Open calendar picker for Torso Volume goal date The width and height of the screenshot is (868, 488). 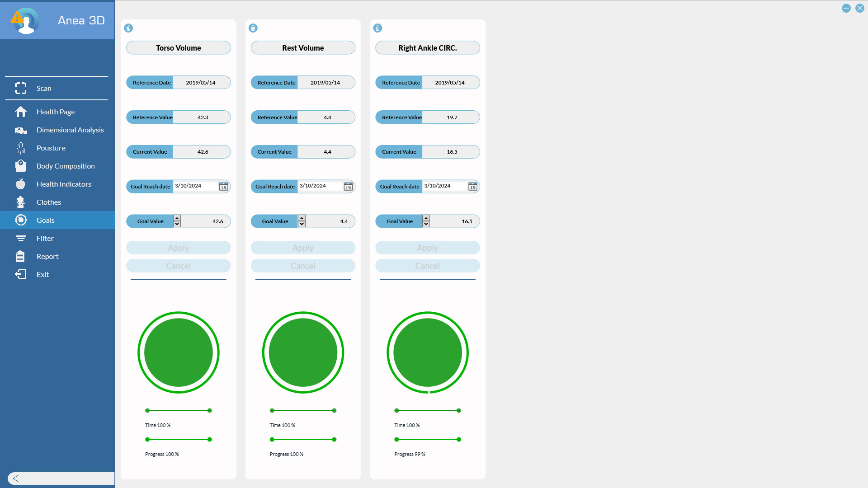pos(223,187)
